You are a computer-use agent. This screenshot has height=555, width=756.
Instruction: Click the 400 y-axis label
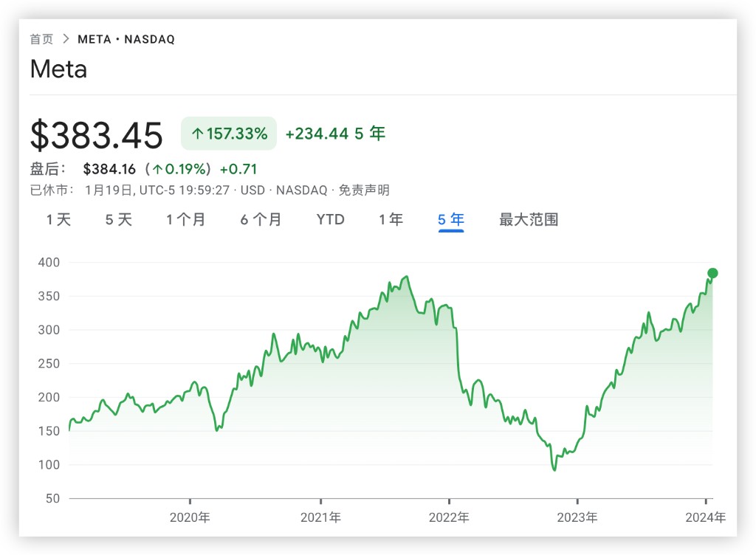tap(49, 263)
